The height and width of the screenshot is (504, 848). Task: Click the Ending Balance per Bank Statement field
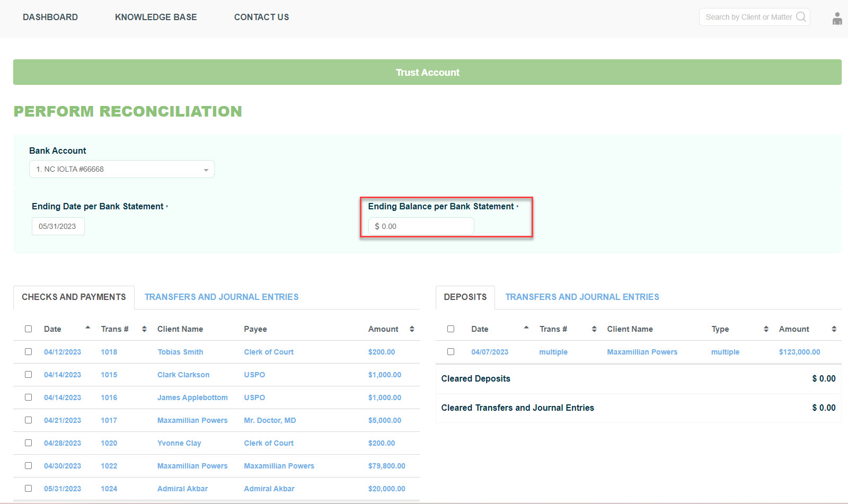click(420, 226)
